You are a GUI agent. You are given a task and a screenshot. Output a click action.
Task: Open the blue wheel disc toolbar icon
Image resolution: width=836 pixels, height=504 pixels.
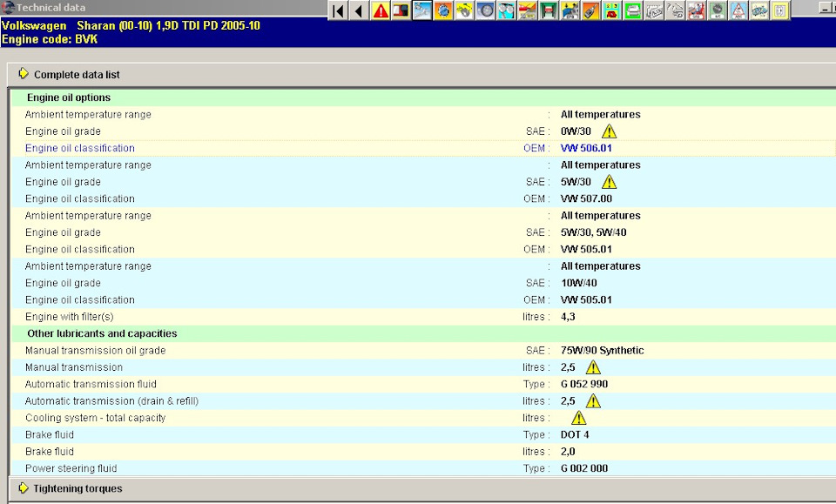click(x=485, y=10)
